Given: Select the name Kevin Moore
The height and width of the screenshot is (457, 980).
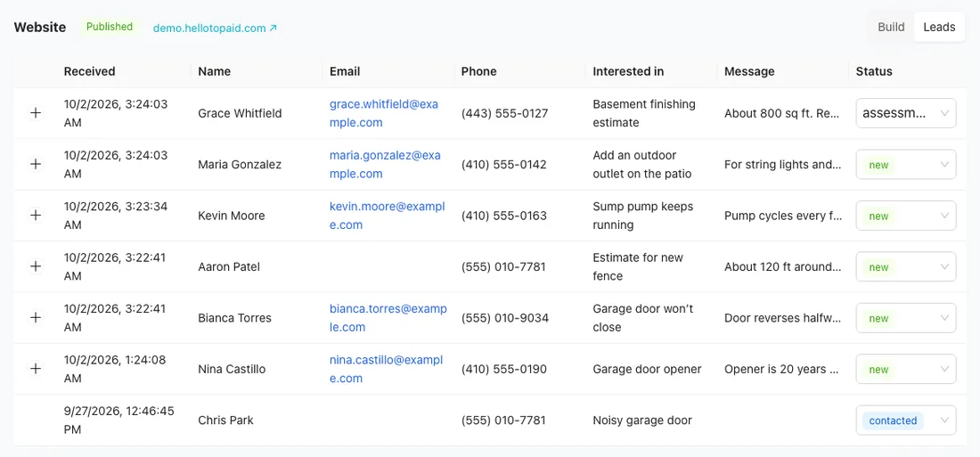Looking at the screenshot, I should (232, 216).
